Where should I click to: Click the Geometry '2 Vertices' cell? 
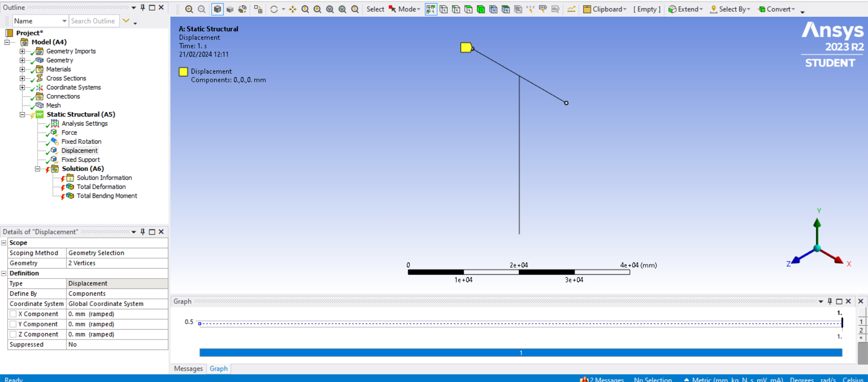[117, 263]
